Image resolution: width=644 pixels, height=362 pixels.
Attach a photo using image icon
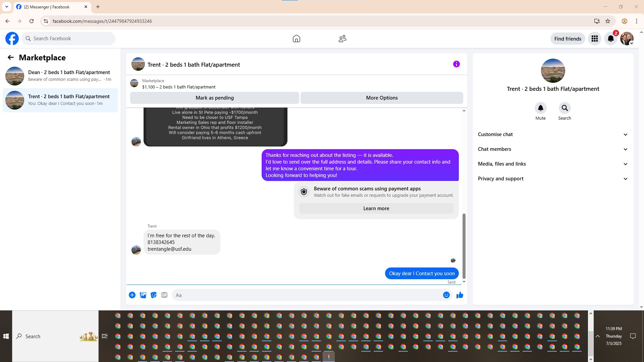(143, 295)
